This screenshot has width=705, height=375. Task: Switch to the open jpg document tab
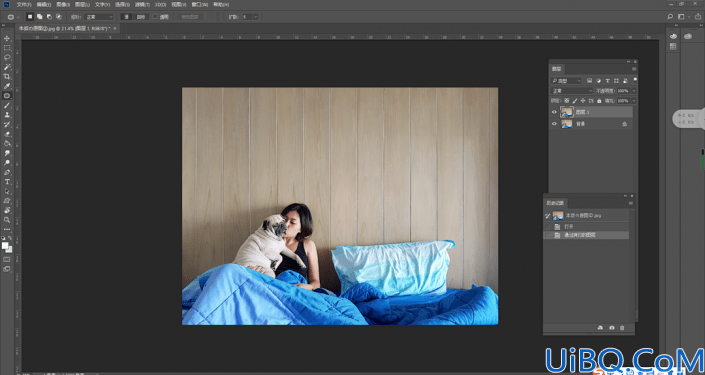pos(68,28)
